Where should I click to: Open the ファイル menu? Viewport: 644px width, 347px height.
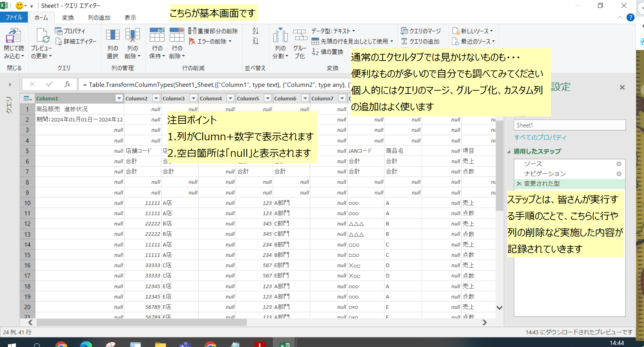(14, 18)
